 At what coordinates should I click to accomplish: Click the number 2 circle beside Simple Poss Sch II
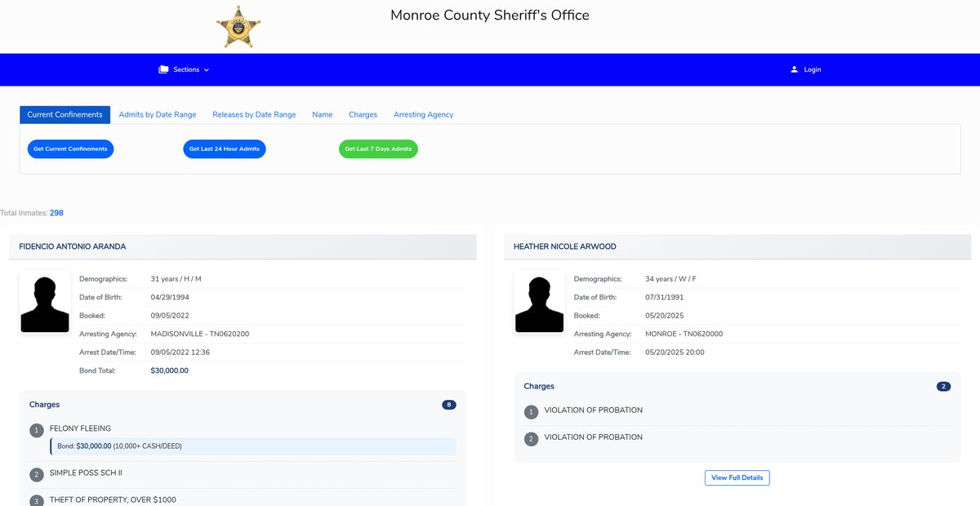pos(36,475)
